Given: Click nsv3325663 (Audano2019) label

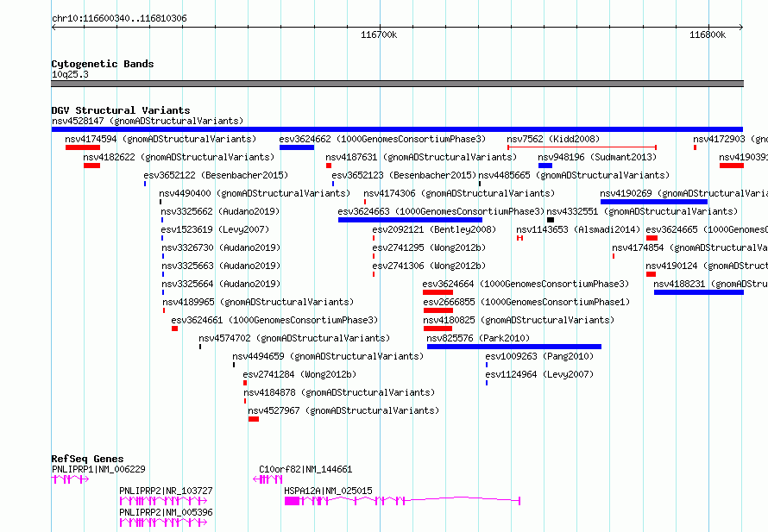Looking at the screenshot, I should 222,266.
